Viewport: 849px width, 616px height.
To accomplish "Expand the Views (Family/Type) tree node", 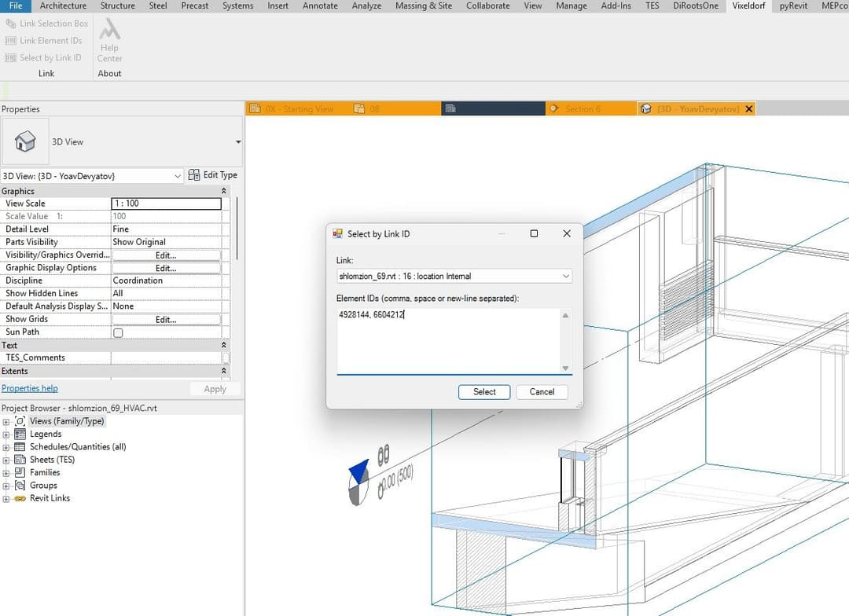I will [x=6, y=422].
